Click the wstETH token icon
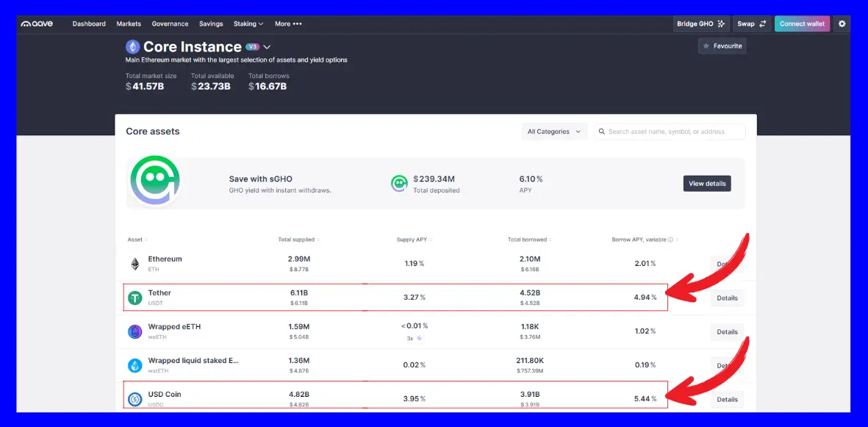868x427 pixels. point(135,365)
